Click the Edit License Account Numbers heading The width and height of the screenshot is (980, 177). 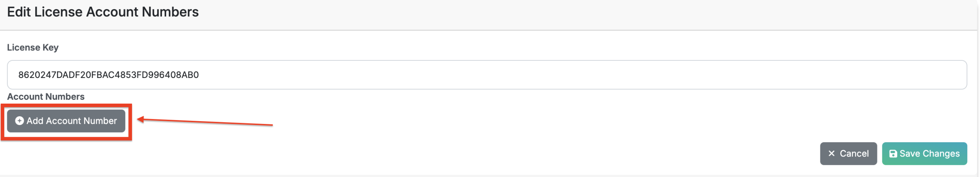coord(103,12)
